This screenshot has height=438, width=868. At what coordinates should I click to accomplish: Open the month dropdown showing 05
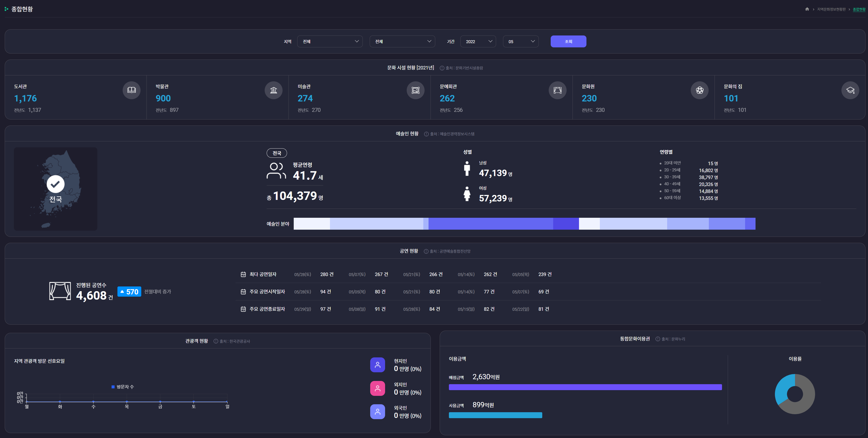[521, 41]
